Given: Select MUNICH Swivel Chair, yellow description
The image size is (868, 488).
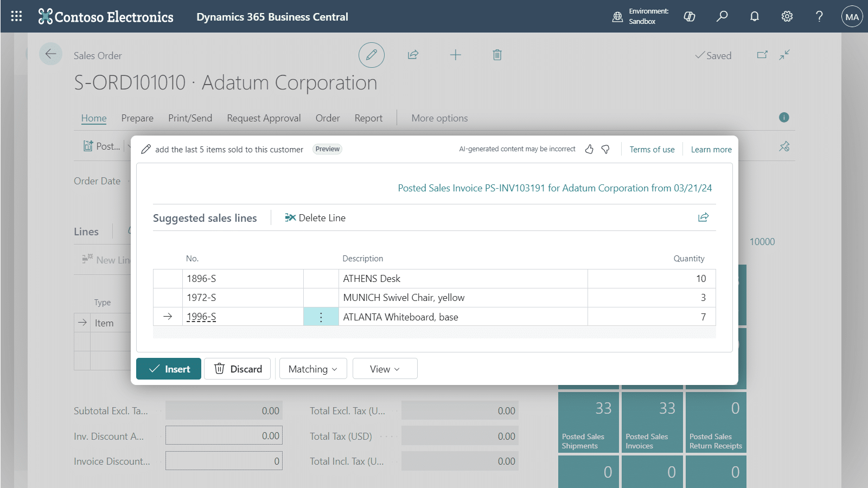Looking at the screenshot, I should (x=463, y=298).
